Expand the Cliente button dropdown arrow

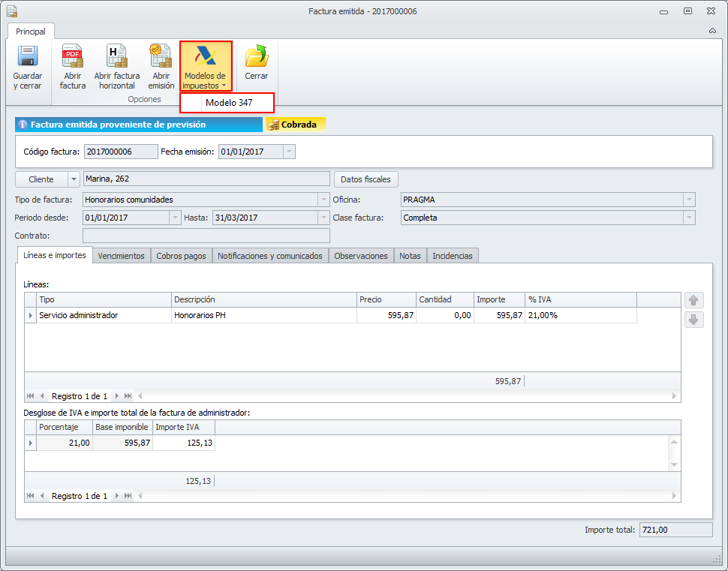pyautogui.click(x=73, y=179)
